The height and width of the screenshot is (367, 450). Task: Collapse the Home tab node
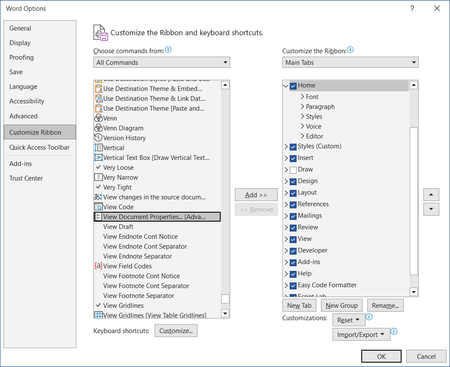286,86
